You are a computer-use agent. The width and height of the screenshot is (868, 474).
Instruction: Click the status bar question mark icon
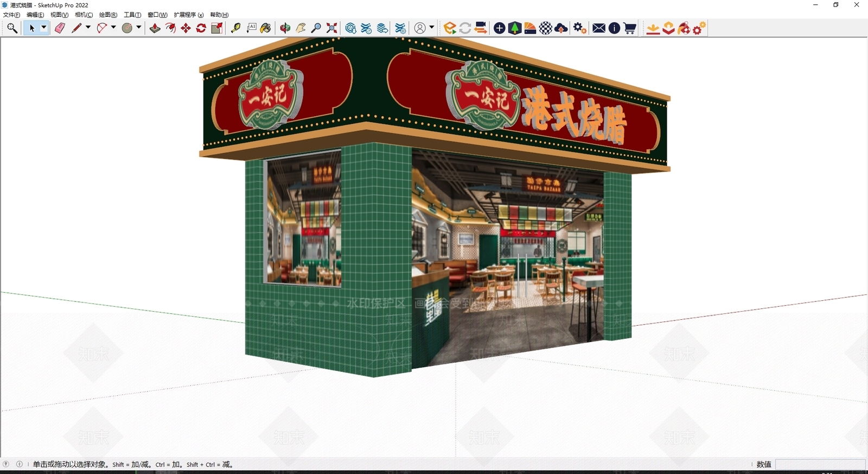[6, 464]
